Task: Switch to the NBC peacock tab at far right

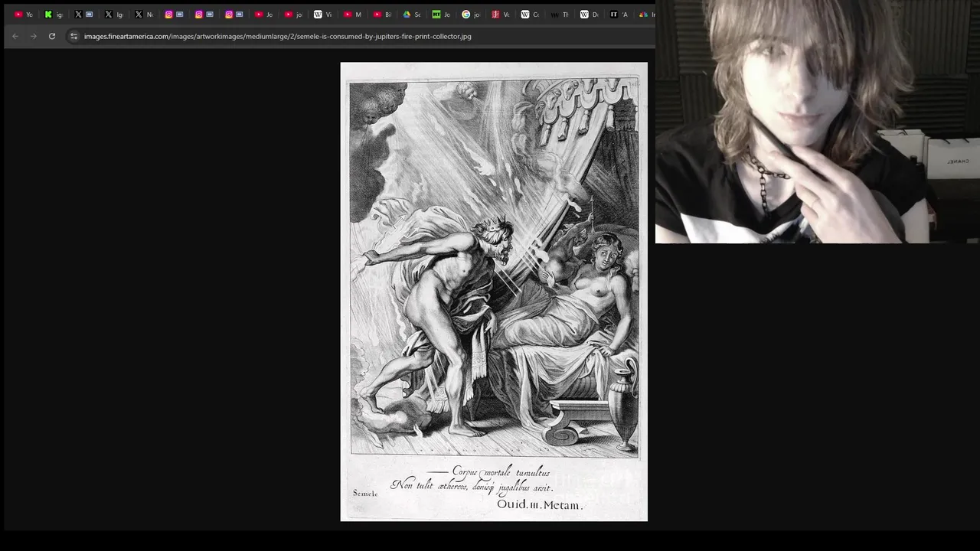Action: pos(645,15)
